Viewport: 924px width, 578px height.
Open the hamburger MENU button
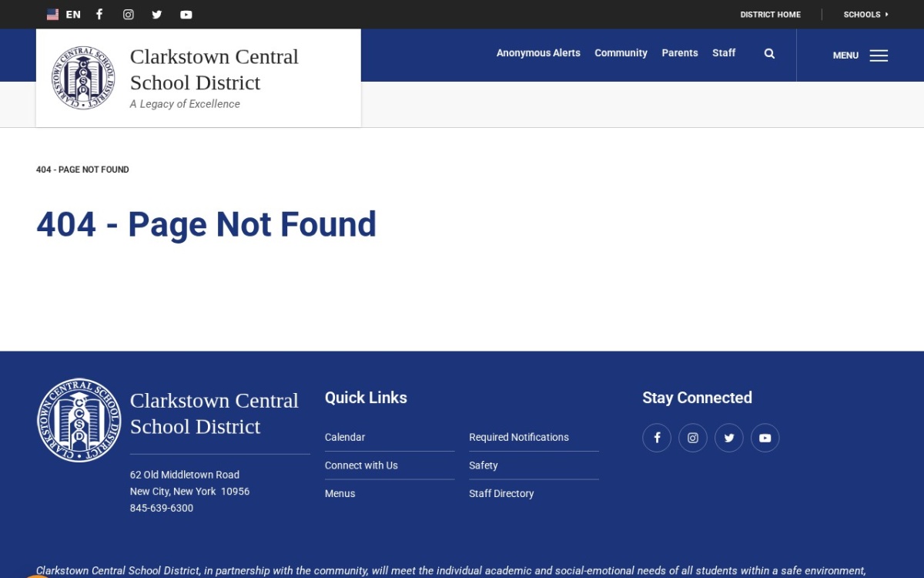pyautogui.click(x=860, y=55)
